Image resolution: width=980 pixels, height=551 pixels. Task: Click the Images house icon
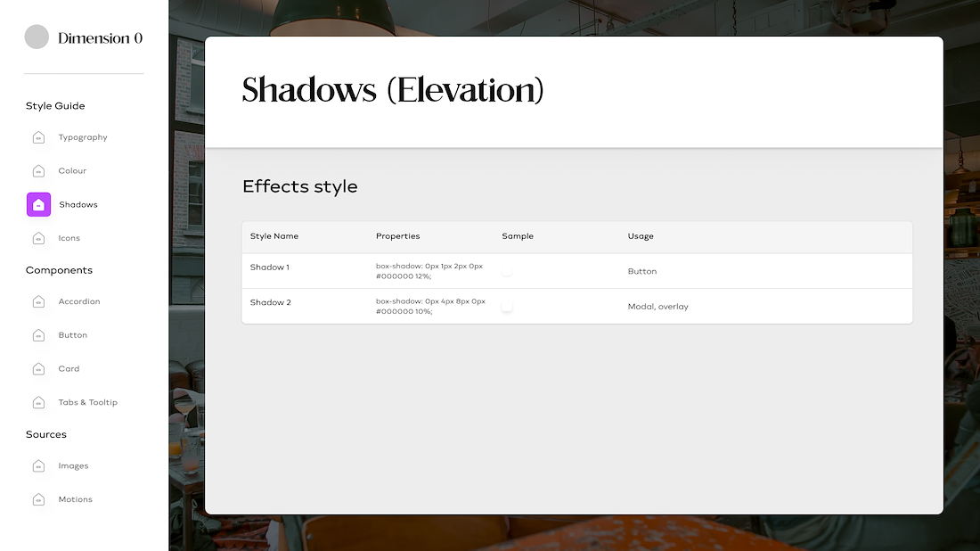tap(38, 466)
